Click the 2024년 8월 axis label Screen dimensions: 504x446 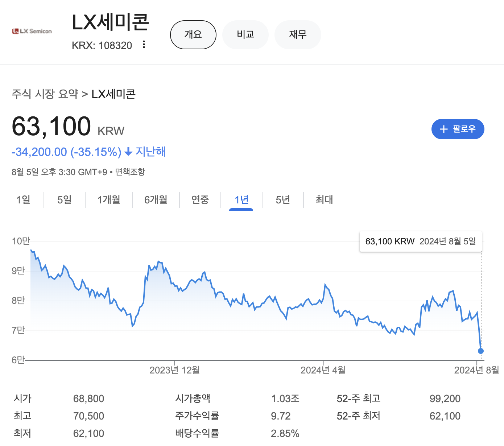(x=477, y=370)
